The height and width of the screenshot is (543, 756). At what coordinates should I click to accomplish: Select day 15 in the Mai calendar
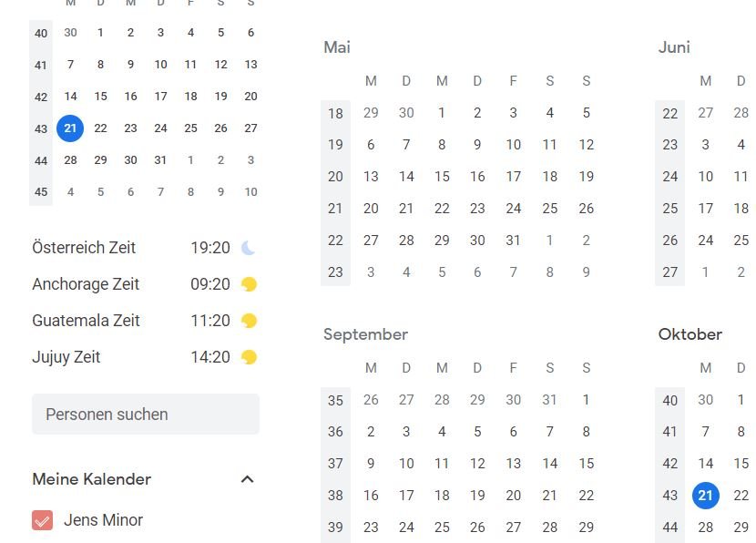coord(442,177)
